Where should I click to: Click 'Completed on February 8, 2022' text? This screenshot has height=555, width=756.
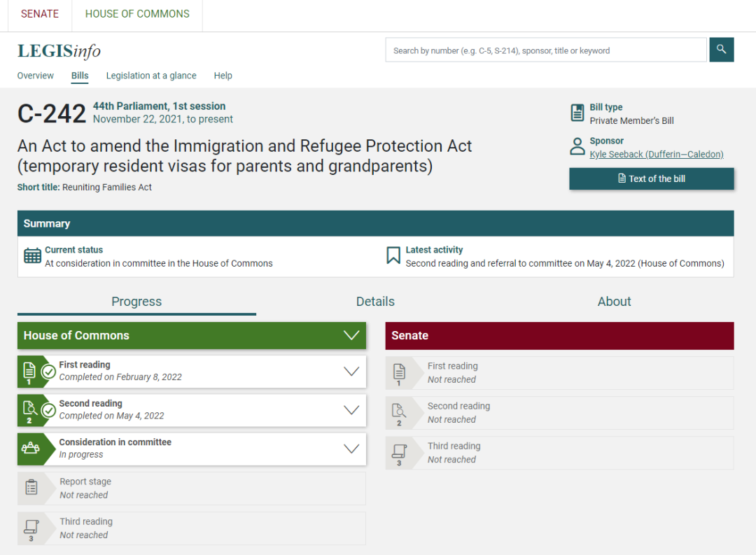click(x=120, y=377)
